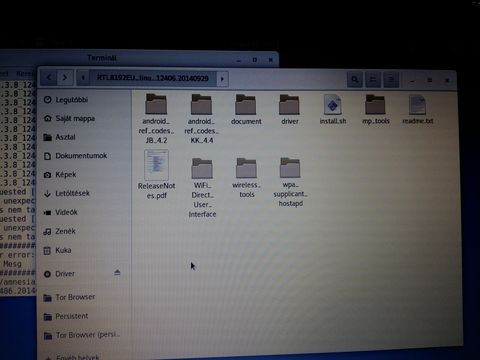This screenshot has width=480, height=360.
Task: Select the RTL8192EU path bar segment
Action: coord(153,78)
